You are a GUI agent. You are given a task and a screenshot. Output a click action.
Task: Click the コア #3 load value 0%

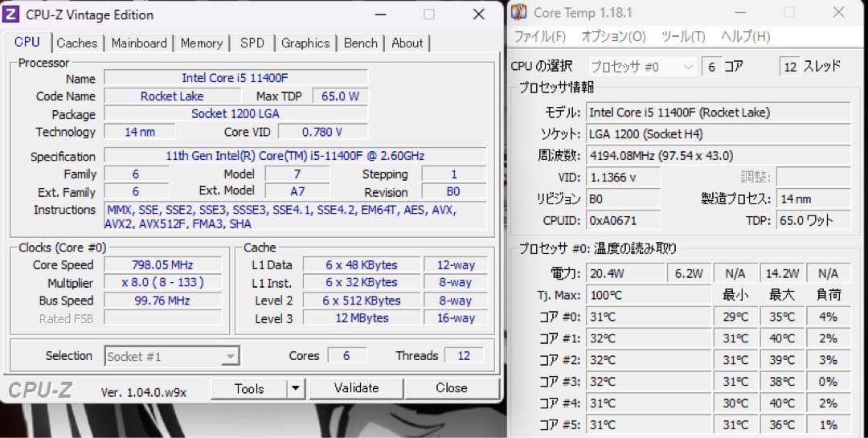[x=828, y=382]
